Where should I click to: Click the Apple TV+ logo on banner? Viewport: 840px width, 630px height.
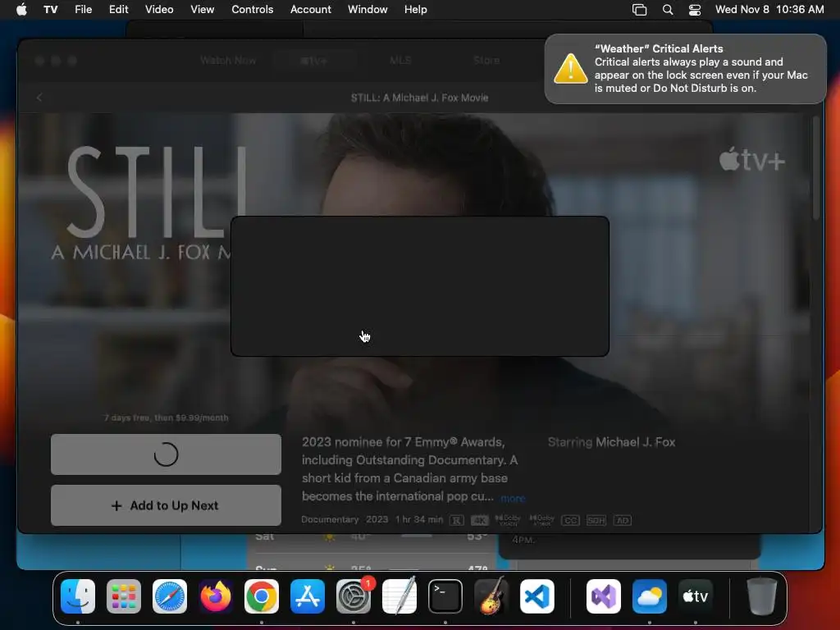click(x=751, y=160)
